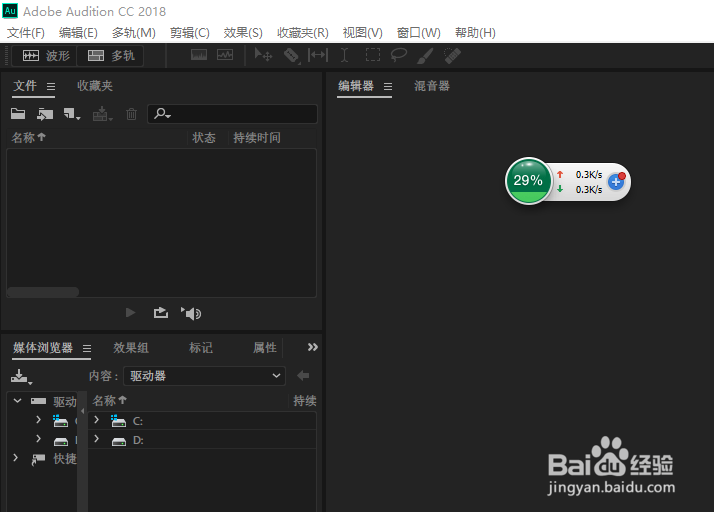Image resolution: width=714 pixels, height=512 pixels.
Task: Switch to the 属性 tab
Action: 265,348
